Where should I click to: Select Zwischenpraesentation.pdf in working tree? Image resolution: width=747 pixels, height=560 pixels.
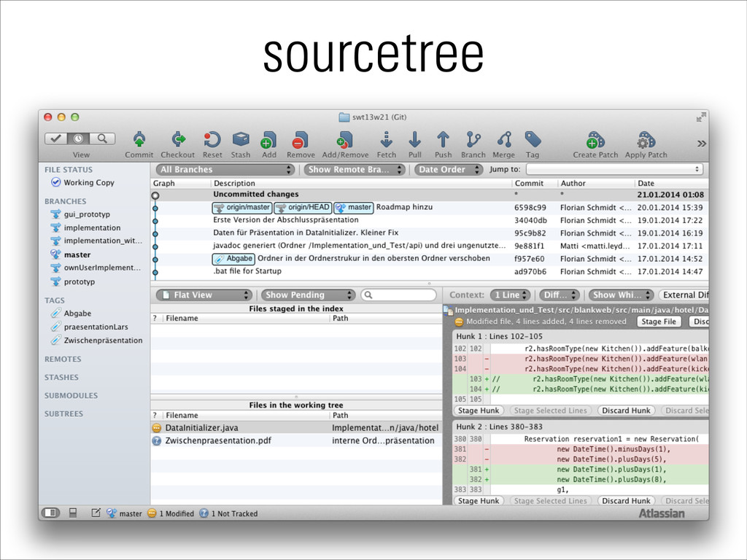[x=296, y=440]
